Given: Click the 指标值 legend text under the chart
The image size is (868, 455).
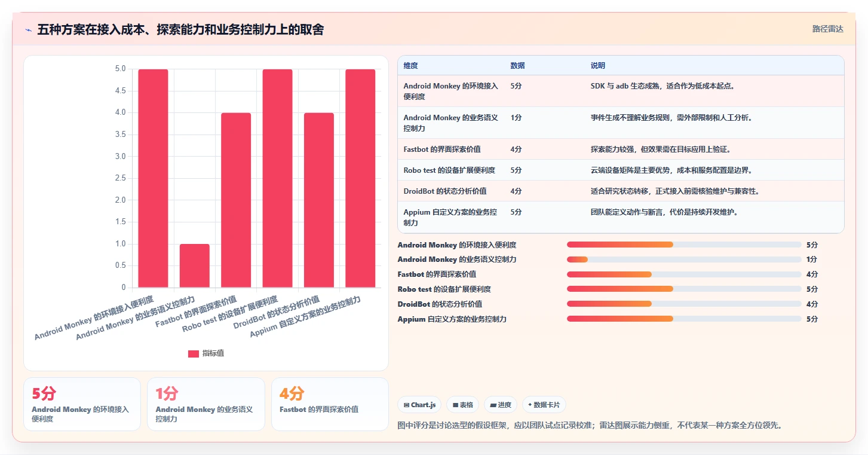Looking at the screenshot, I should (213, 353).
